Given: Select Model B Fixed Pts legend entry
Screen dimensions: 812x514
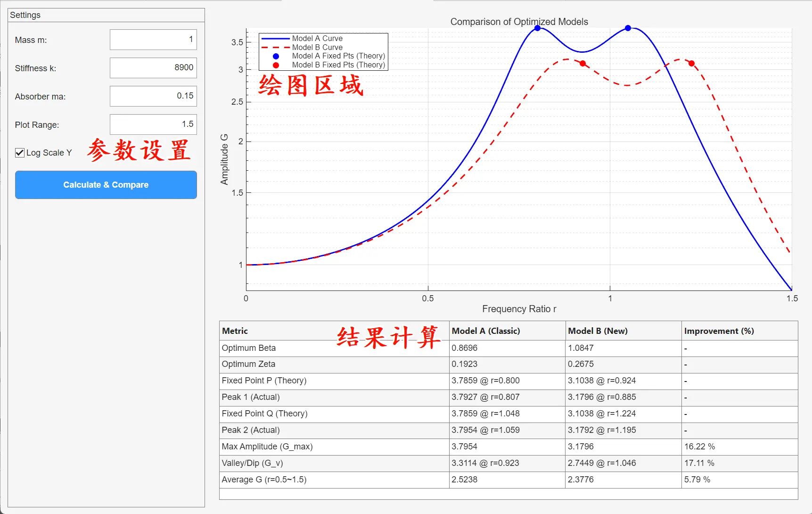Looking at the screenshot, I should 338,65.
